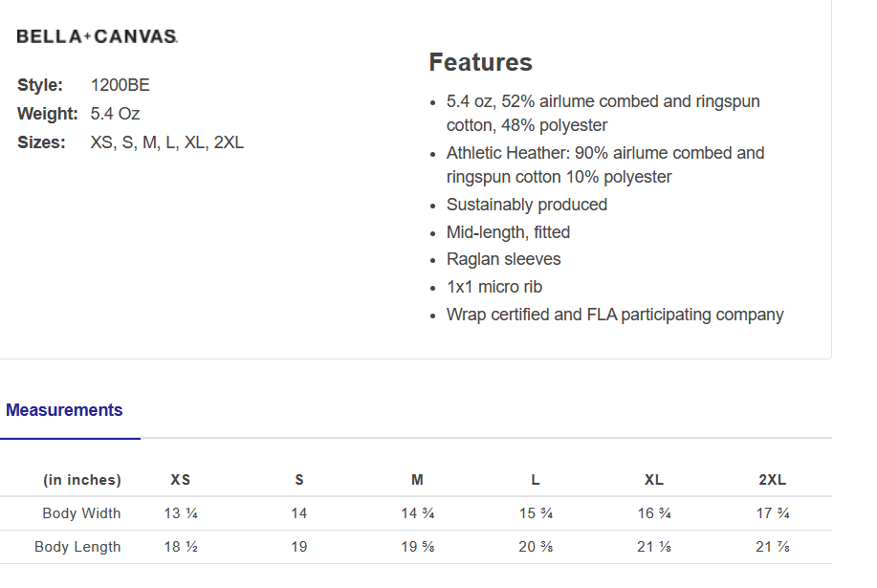Click the Features heading

point(480,62)
